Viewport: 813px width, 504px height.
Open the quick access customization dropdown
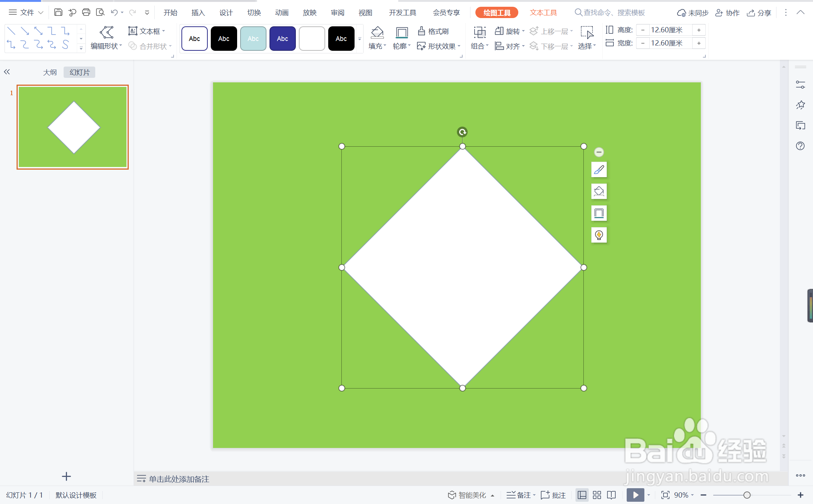point(147,12)
